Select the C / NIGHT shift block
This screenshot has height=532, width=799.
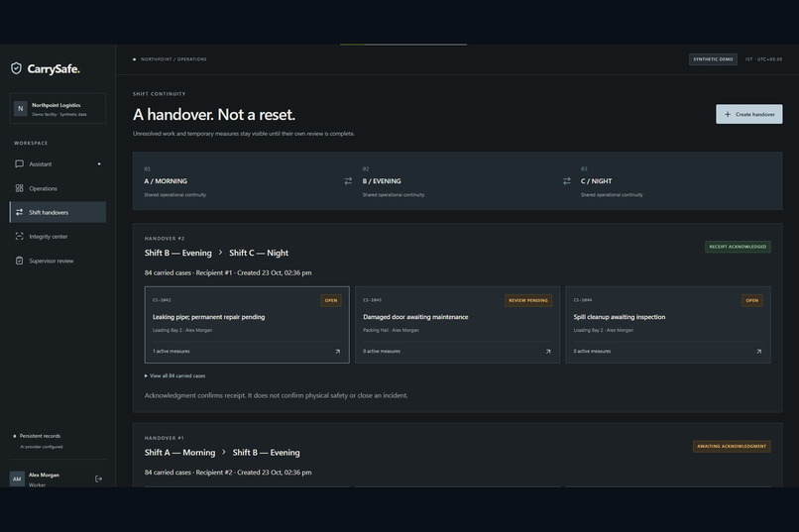[612, 181]
